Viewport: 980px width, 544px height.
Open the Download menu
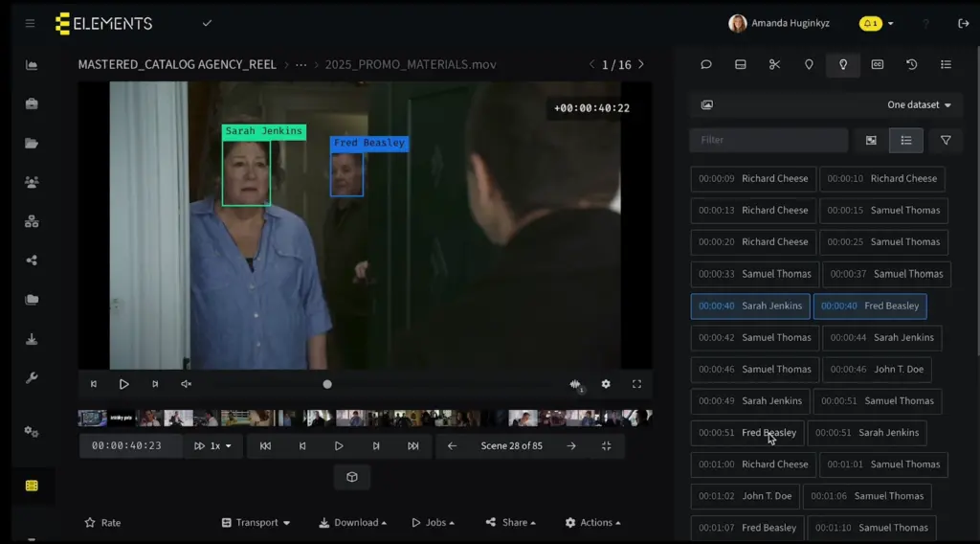point(353,523)
